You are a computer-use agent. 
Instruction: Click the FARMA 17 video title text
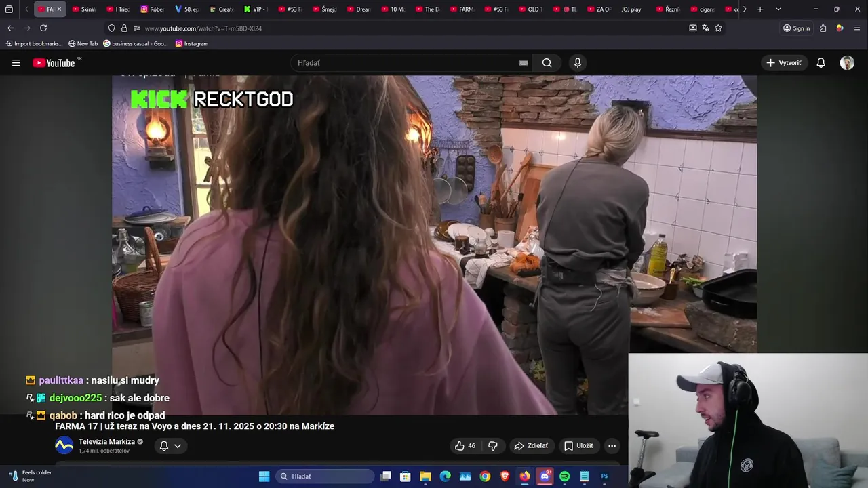coord(195,426)
